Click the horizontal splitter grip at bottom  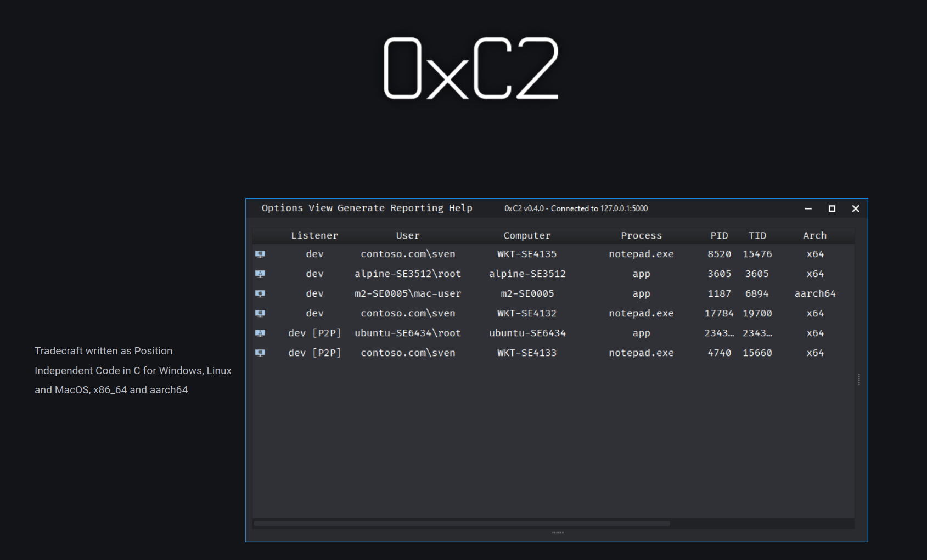pos(558,533)
